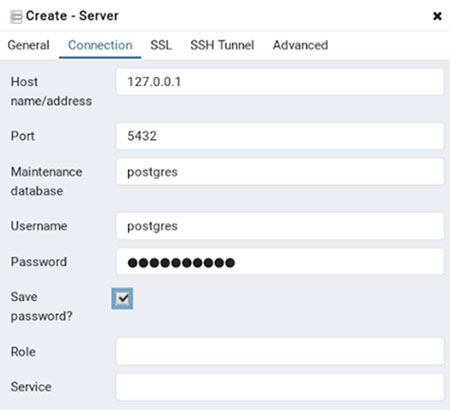Click the Username input field

pos(280,226)
